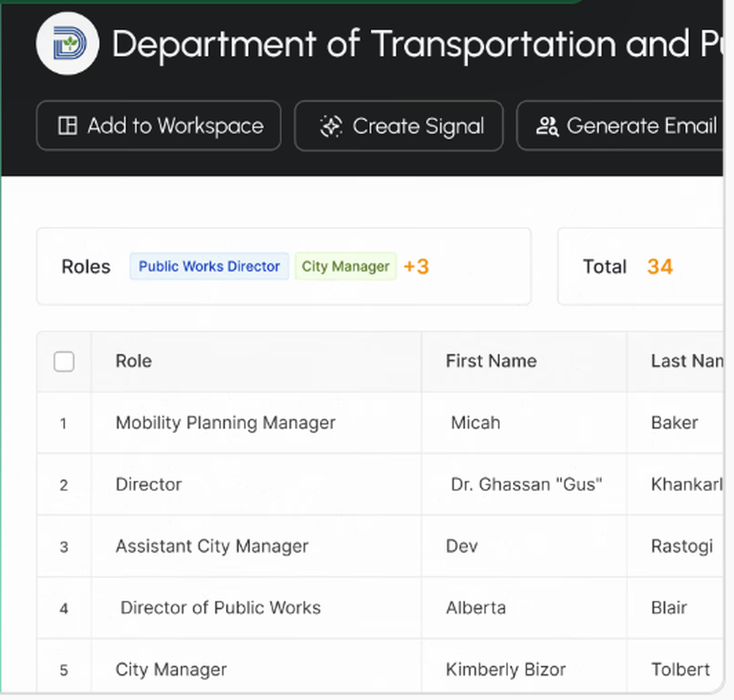Click the sparkle icon on Create Signal button
This screenshot has width=734, height=700.
click(x=331, y=125)
